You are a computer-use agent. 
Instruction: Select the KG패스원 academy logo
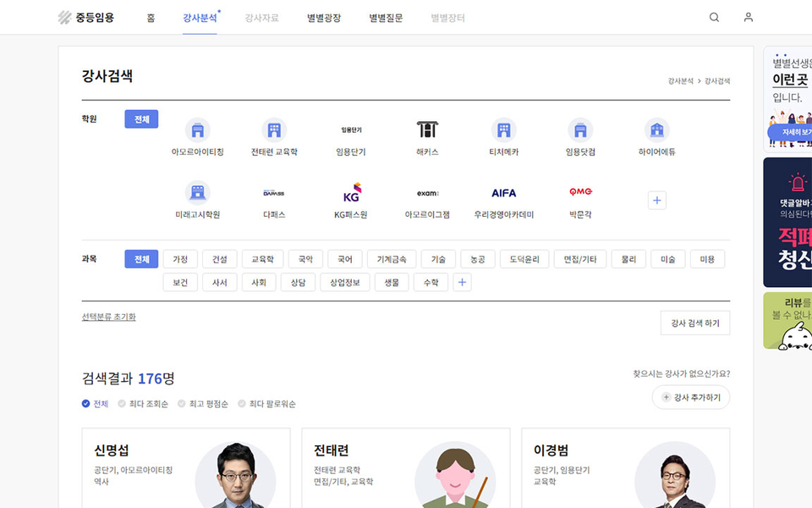point(351,193)
